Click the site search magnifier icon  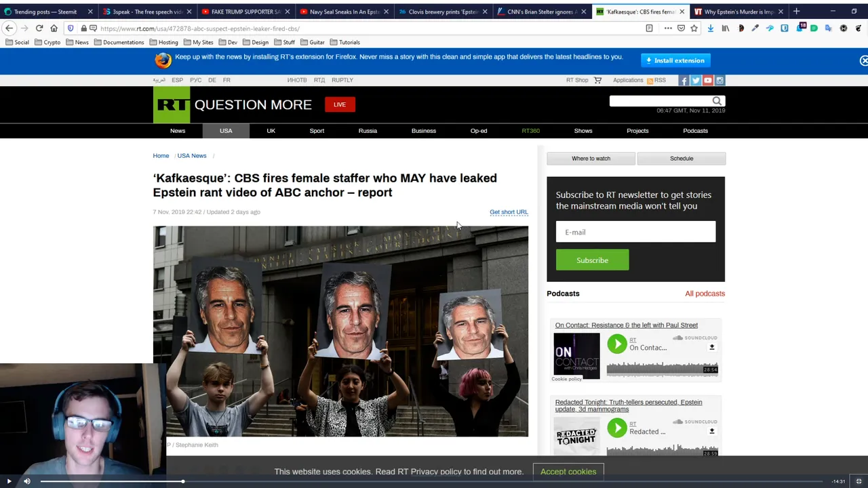[717, 101]
